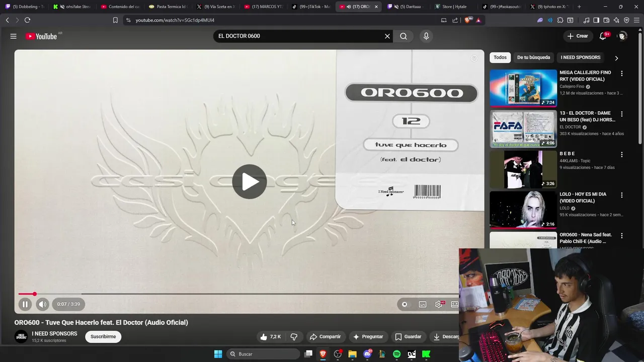Switch to theater mode view
644x362 pixels.
click(x=455, y=304)
